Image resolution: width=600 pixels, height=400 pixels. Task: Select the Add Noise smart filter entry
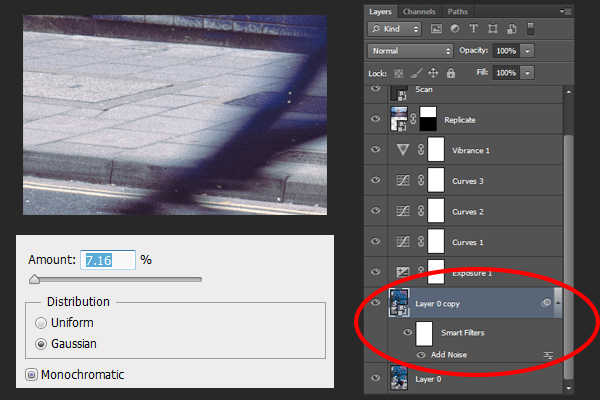click(x=449, y=355)
